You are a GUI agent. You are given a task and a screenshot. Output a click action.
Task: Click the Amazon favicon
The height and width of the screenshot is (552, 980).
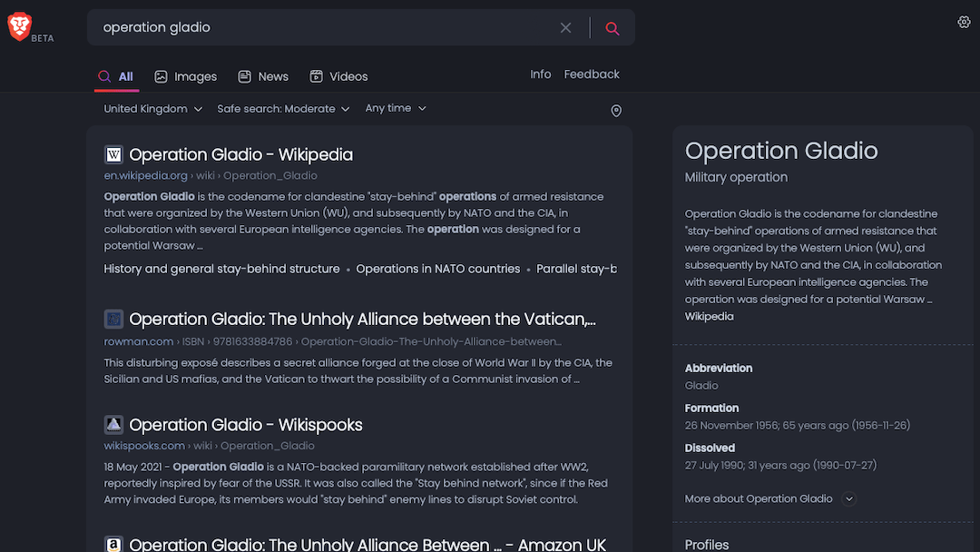tap(113, 544)
